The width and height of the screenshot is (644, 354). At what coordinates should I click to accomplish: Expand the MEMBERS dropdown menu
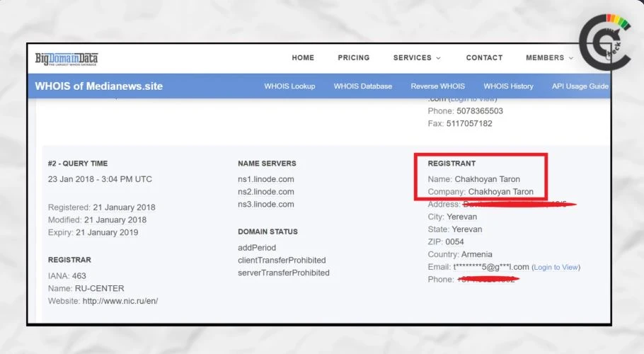tap(550, 58)
